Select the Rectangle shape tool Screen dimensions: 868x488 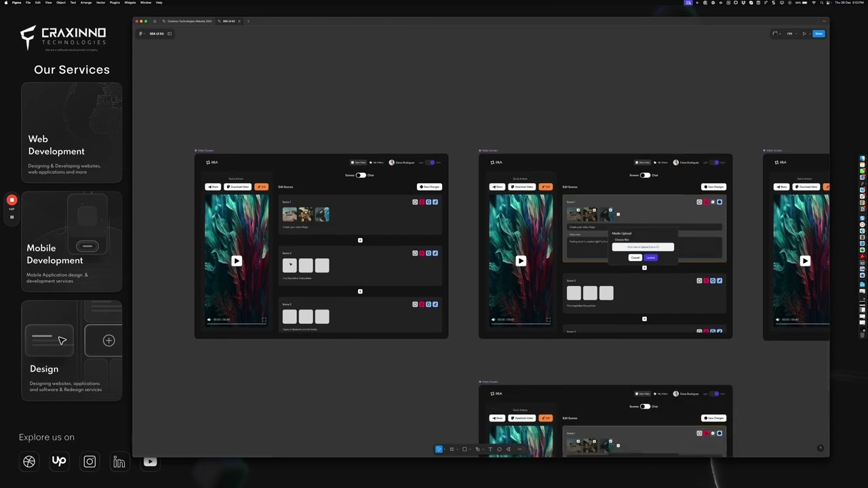465,449
